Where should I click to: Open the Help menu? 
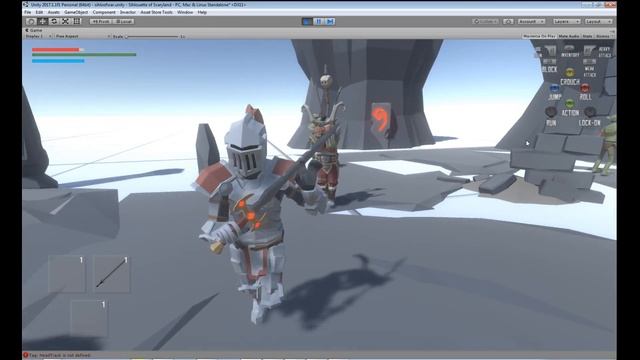202,12
